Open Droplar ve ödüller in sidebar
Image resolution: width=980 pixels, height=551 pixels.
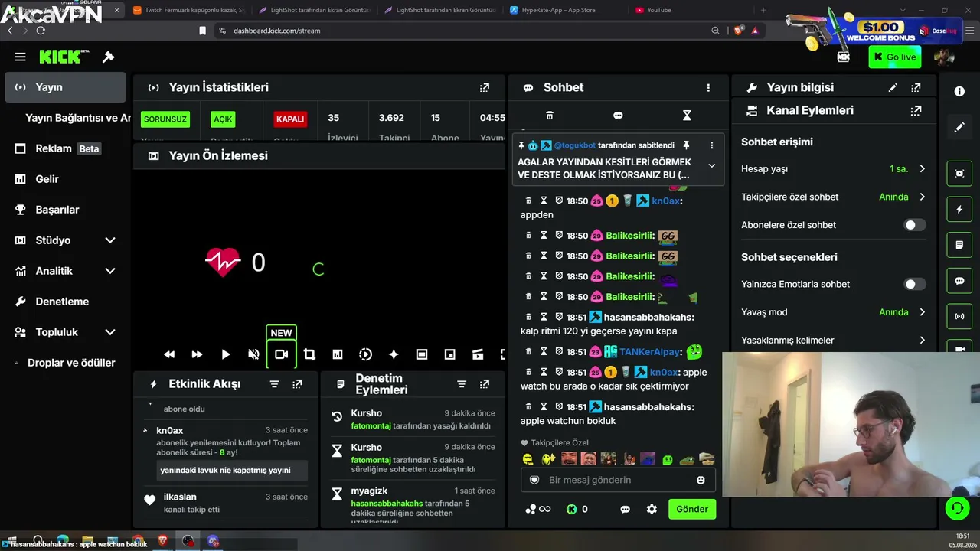(65, 363)
